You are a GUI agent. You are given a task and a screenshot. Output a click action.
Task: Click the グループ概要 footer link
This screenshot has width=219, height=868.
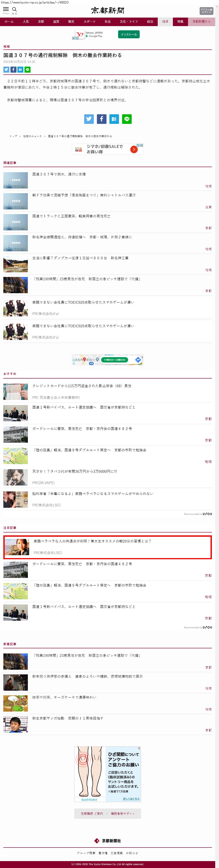pos(86,853)
